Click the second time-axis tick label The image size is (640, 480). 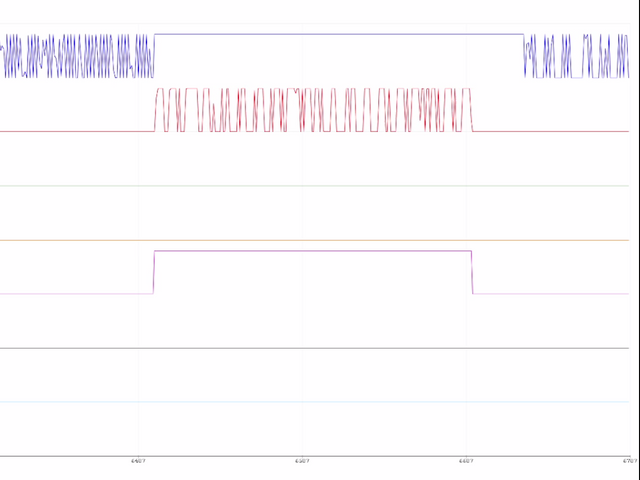tap(302, 462)
